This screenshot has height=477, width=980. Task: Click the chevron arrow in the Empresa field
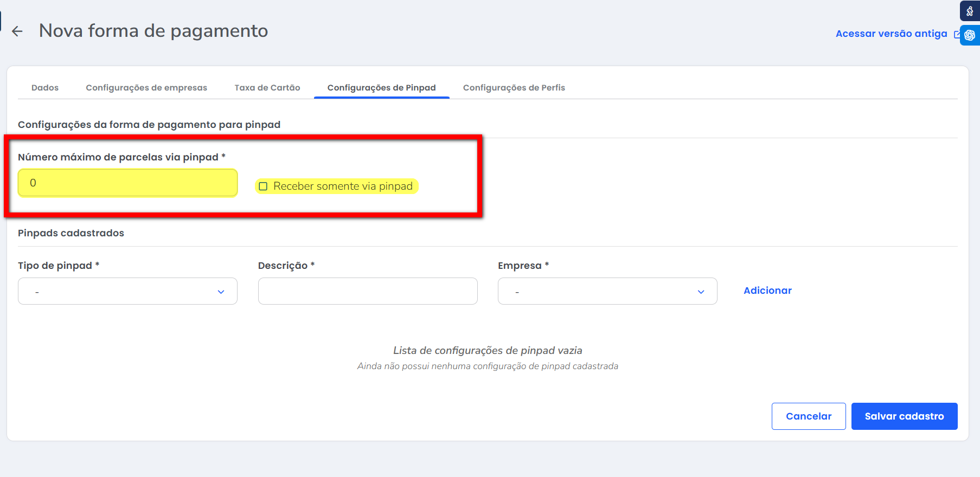[701, 292]
